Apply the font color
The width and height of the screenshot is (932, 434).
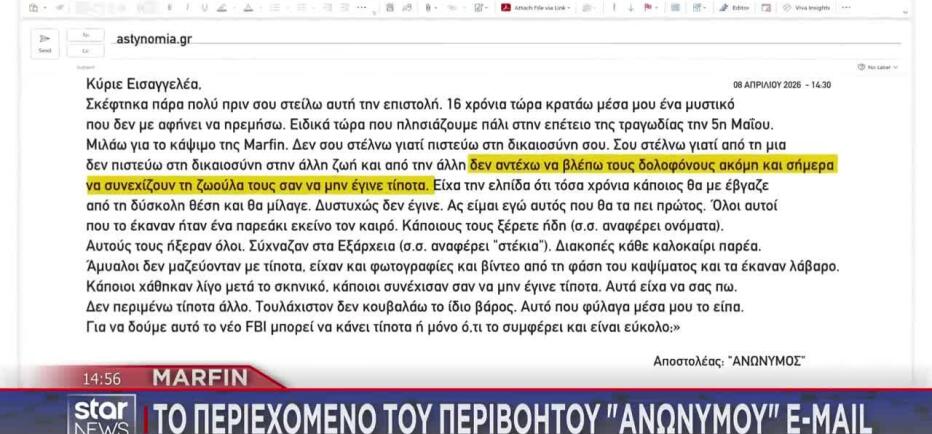(248, 8)
